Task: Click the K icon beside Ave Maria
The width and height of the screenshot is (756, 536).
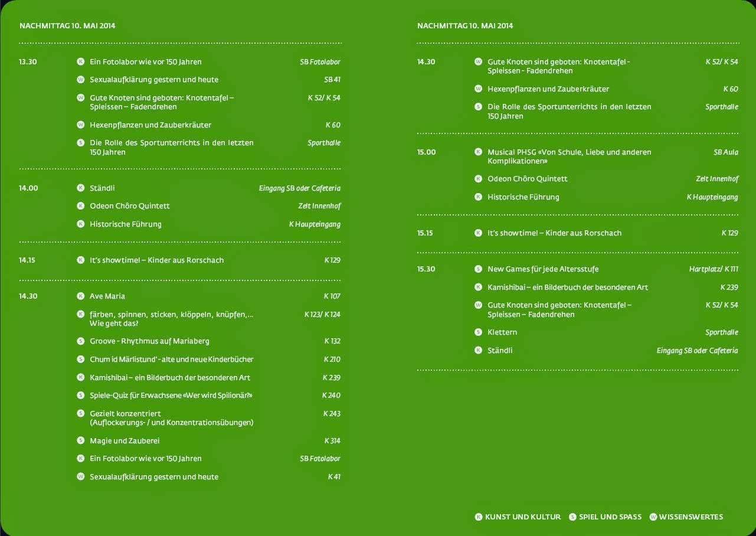Action: click(81, 296)
